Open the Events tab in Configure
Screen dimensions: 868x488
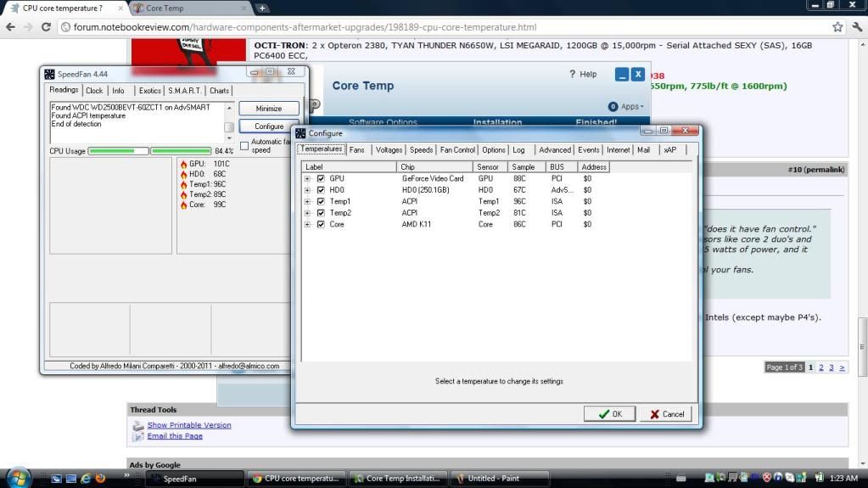(589, 150)
